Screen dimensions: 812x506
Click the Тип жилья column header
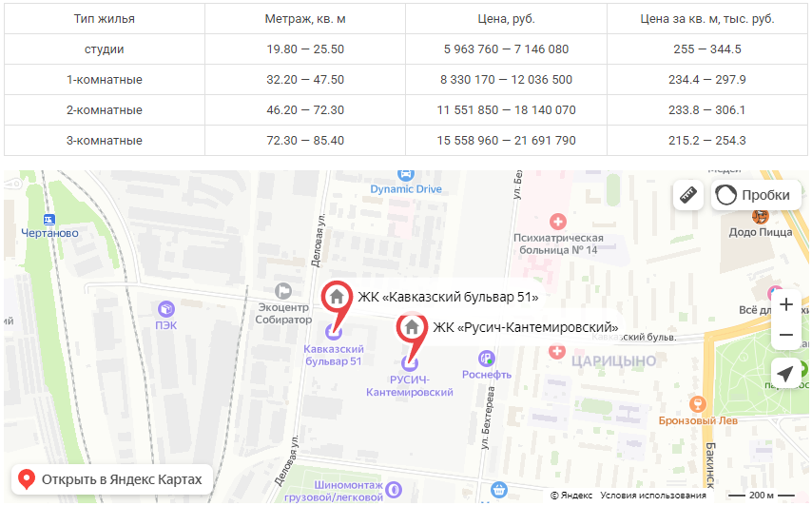tap(104, 19)
